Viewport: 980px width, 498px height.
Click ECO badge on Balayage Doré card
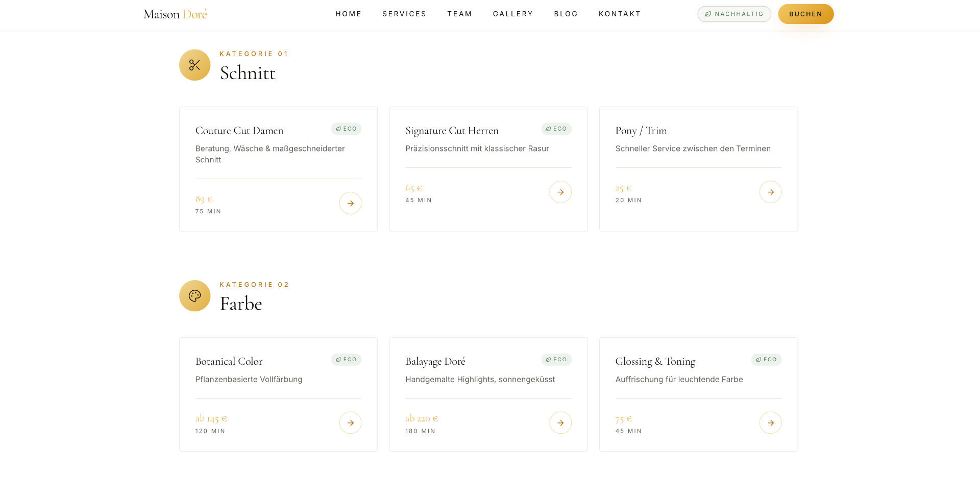click(x=556, y=360)
